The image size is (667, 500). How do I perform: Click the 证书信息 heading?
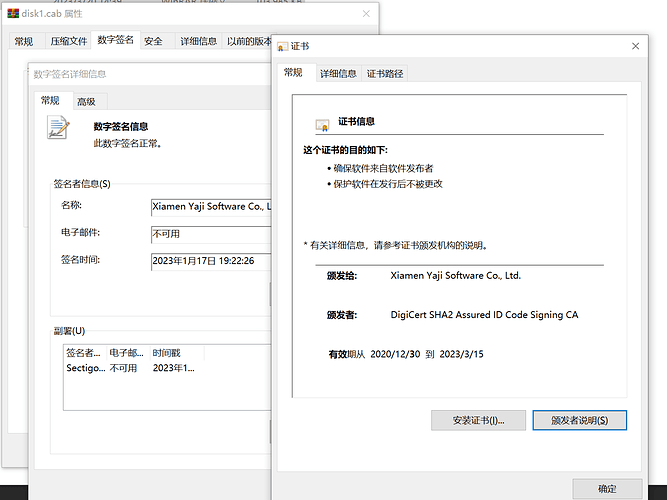356,122
